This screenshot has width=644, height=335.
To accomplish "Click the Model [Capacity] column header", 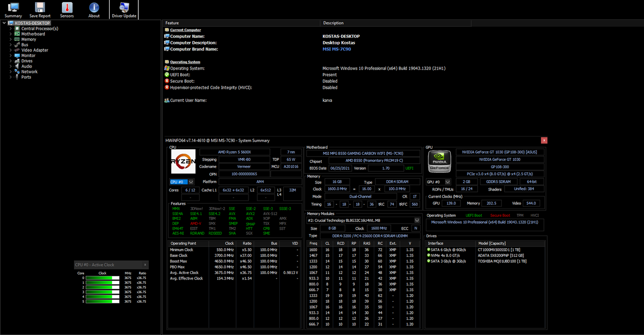I will (510, 243).
